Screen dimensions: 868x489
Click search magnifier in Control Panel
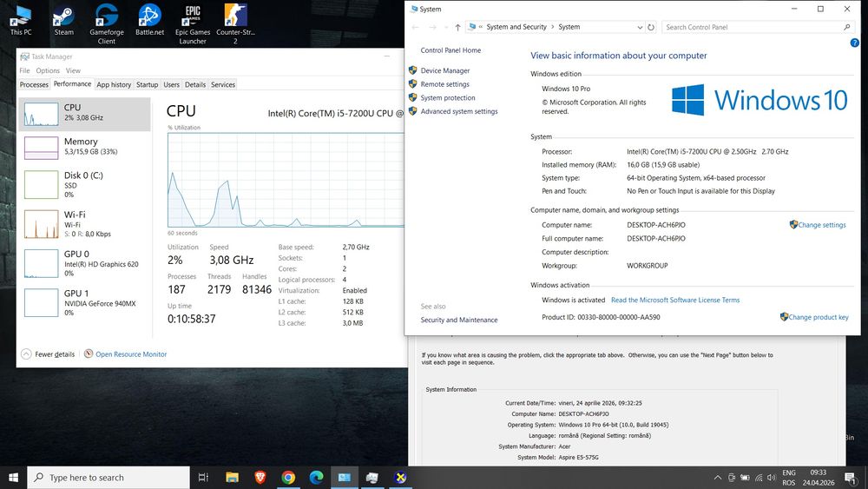846,27
